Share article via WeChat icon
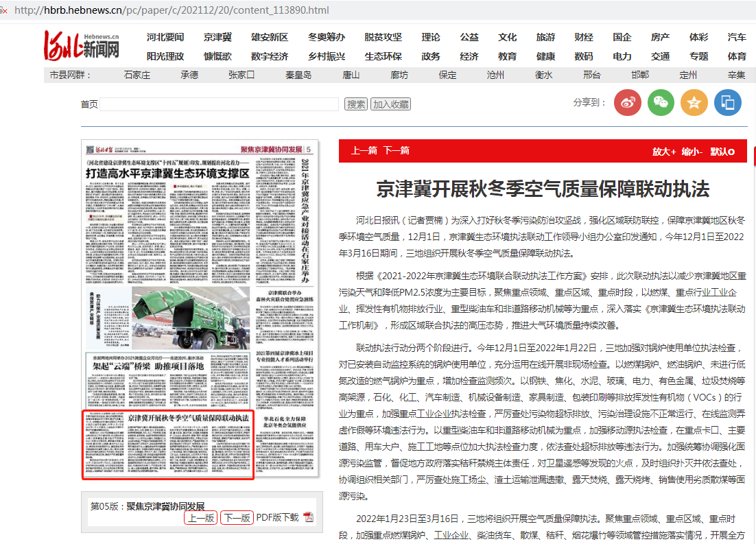The width and height of the screenshot is (756, 544). (661, 102)
